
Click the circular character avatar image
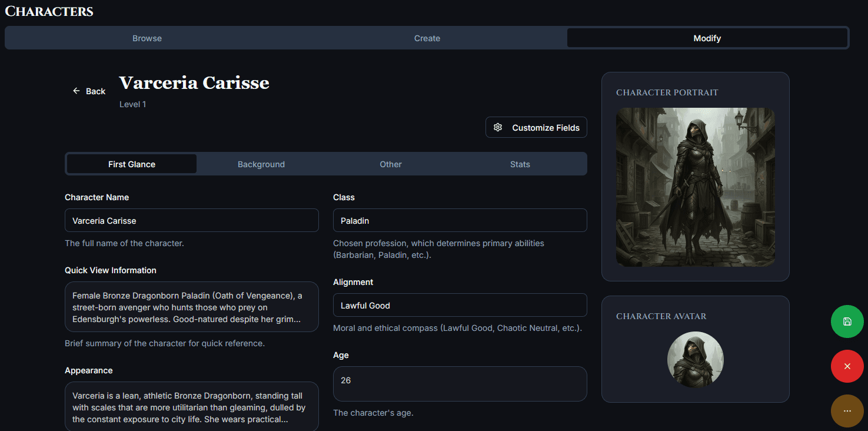(695, 360)
